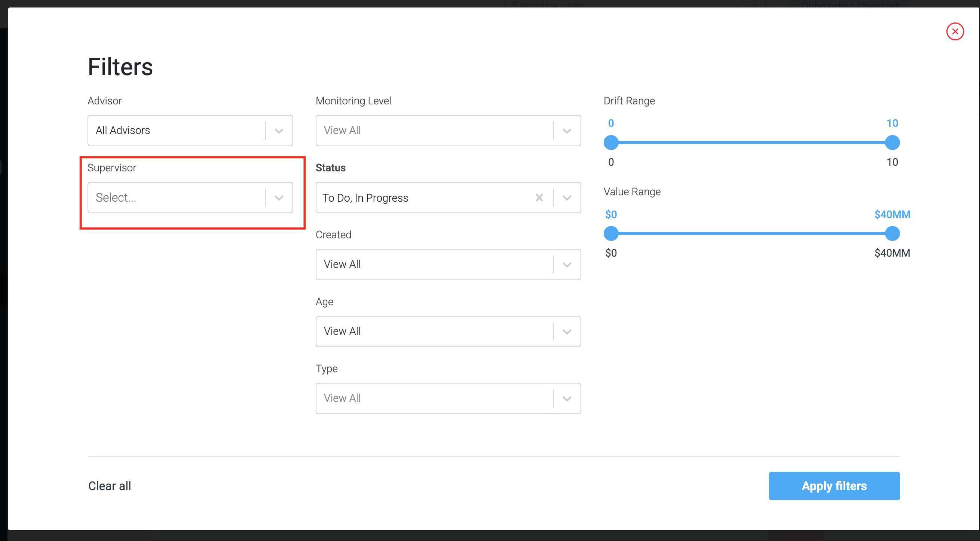
Task: Open the Created View All dropdown
Action: pos(448,265)
